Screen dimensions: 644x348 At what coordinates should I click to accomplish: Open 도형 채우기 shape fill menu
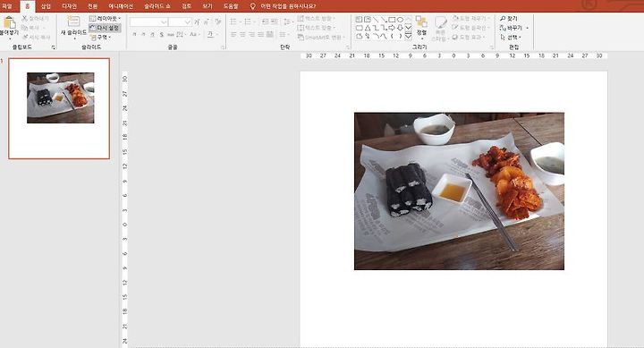pos(471,19)
